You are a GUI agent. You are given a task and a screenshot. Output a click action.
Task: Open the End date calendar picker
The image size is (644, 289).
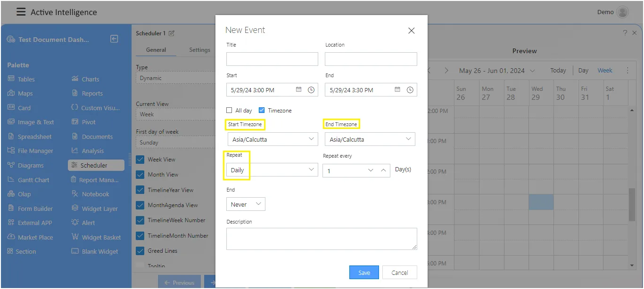coord(397,89)
